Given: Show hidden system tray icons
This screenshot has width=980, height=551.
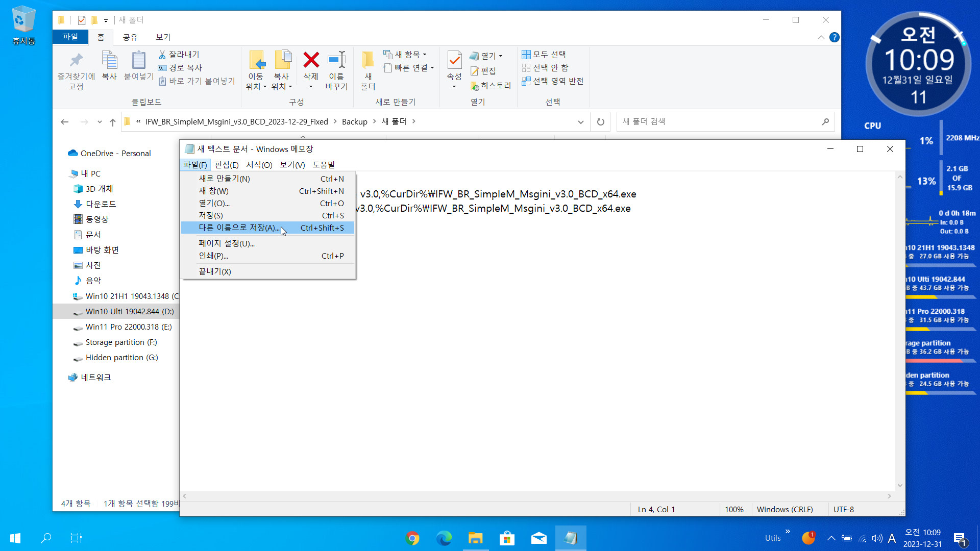Looking at the screenshot, I should [x=831, y=538].
